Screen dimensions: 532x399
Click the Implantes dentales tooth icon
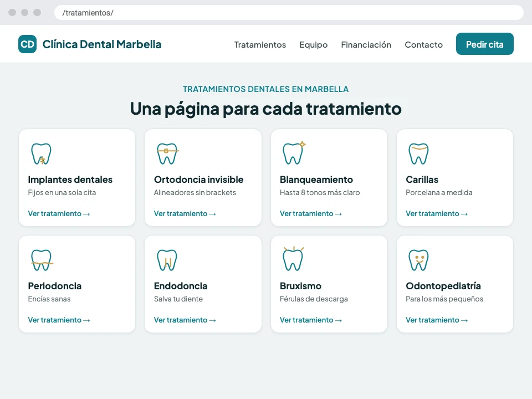41,154
